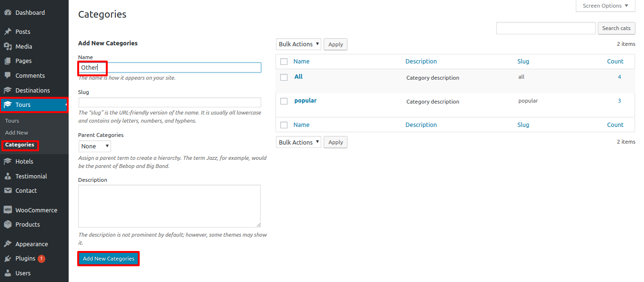Click the Search cats button

click(616, 28)
